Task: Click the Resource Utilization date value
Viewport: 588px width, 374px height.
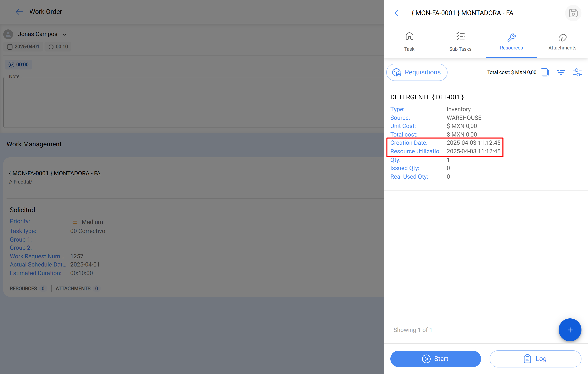Action: [x=473, y=151]
